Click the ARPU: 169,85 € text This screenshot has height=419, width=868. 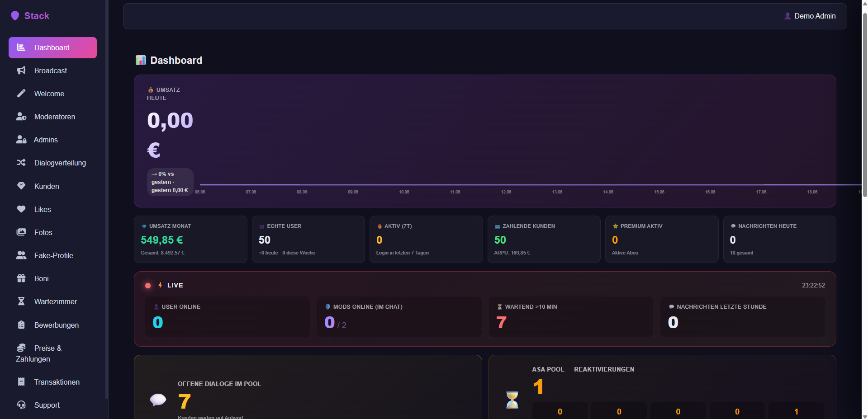[512, 253]
